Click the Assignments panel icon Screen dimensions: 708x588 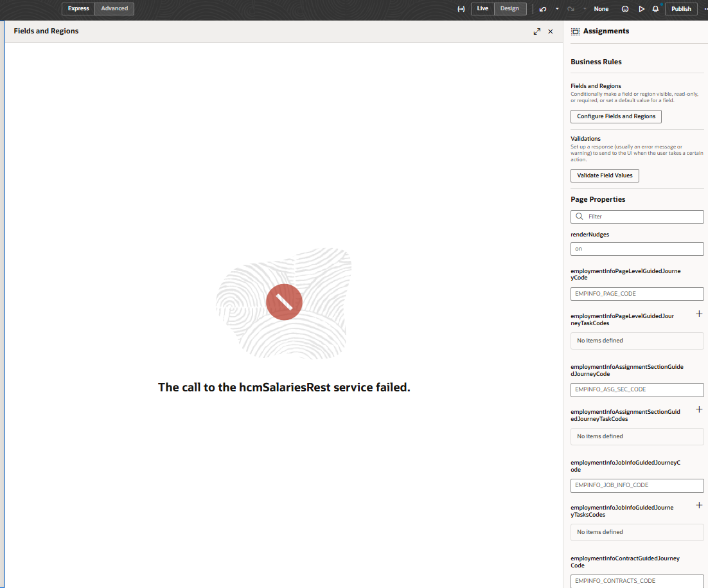pos(575,31)
